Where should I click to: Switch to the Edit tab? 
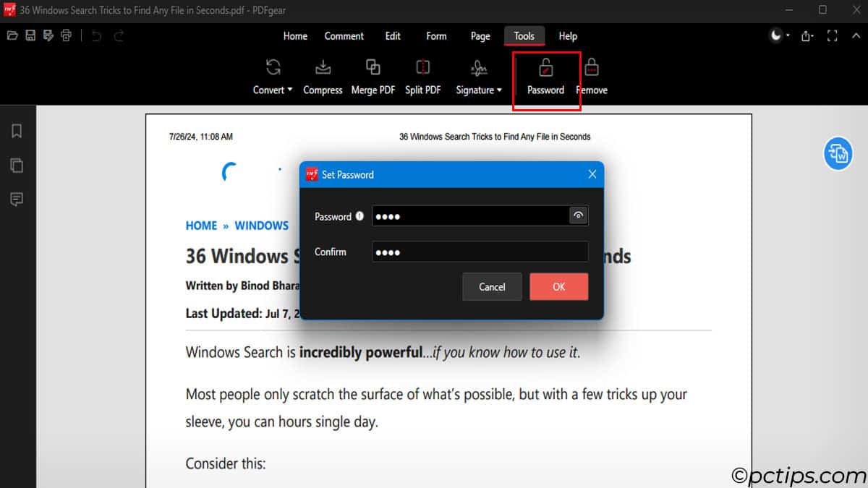393,36
